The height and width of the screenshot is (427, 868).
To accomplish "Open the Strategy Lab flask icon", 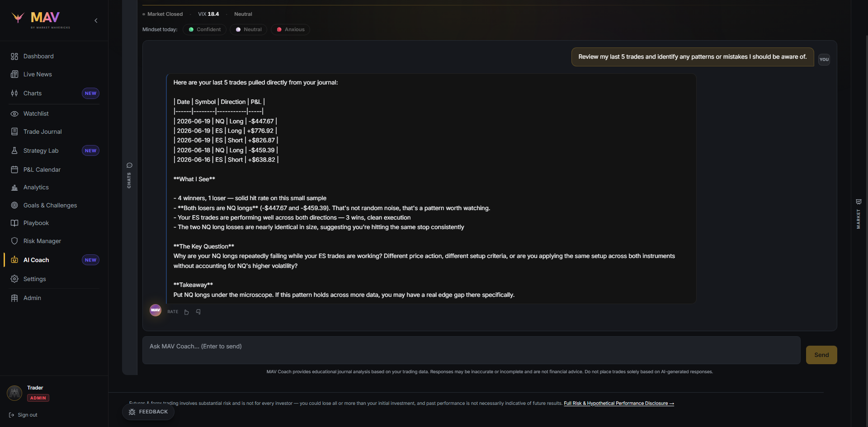I will coord(14,150).
